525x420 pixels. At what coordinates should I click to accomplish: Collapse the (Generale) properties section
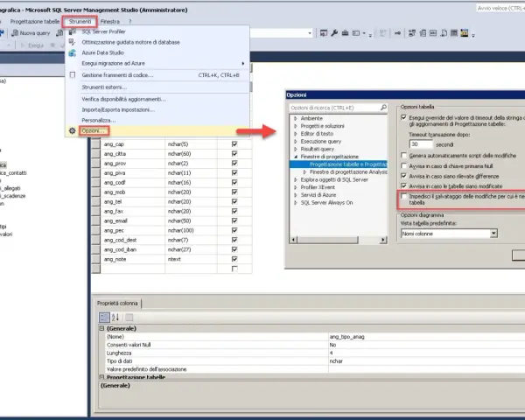[x=101, y=329]
